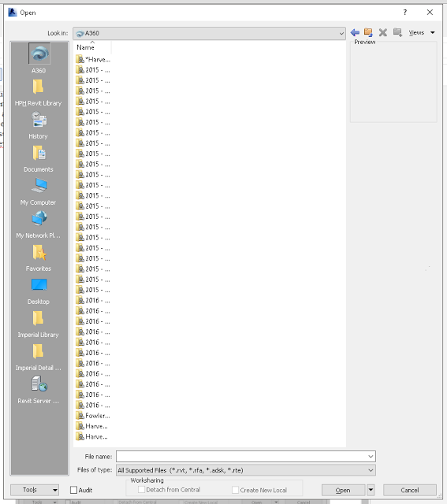Tick the Create New Local checkbox
The width and height of the screenshot is (447, 504).
pyautogui.click(x=235, y=490)
